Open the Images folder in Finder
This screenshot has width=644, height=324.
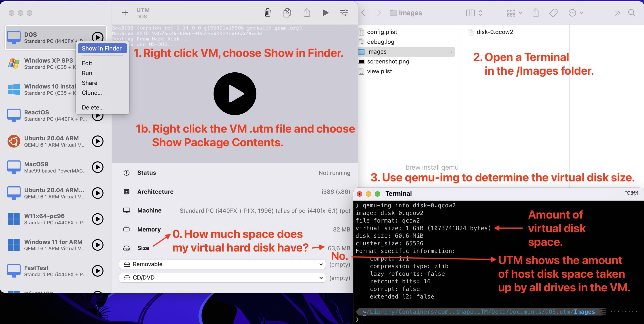click(407, 52)
